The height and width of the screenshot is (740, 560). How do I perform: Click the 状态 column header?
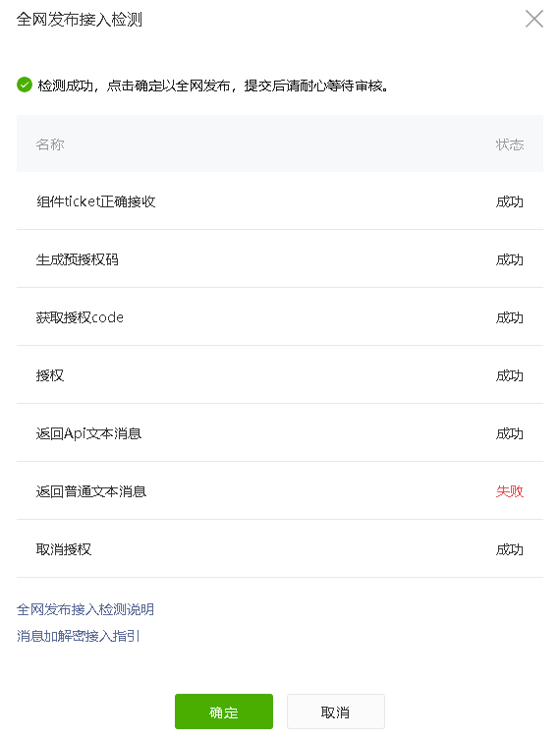click(x=510, y=144)
